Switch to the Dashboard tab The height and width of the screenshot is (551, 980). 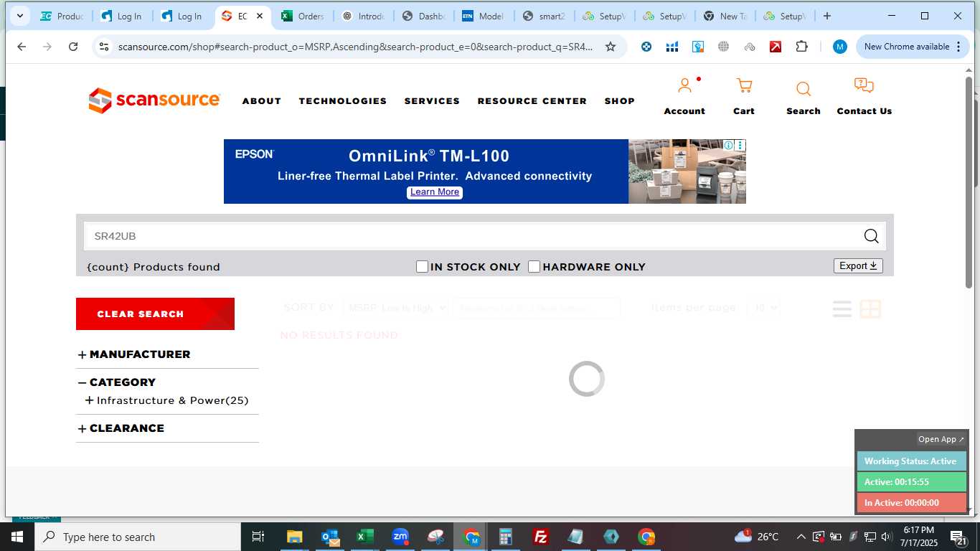[x=423, y=16]
